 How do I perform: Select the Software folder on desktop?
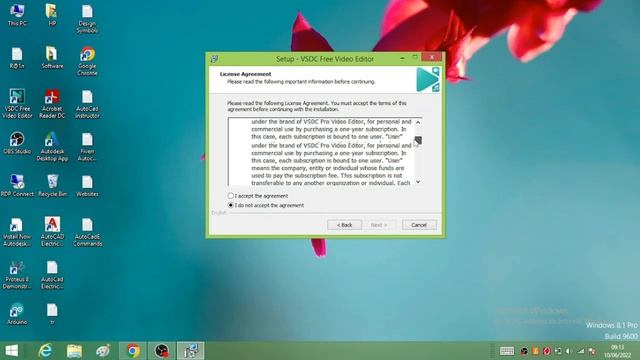tap(52, 58)
